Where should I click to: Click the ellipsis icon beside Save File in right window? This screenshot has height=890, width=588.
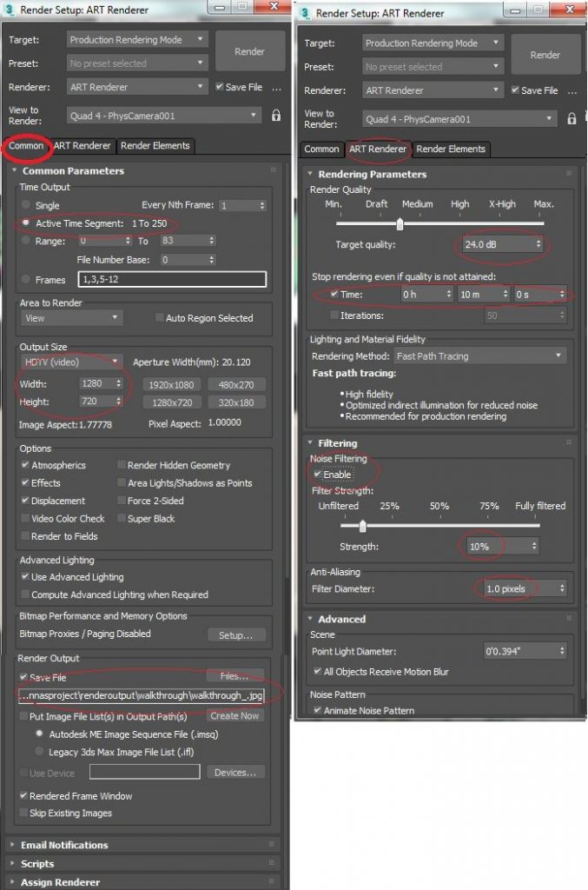coord(572,90)
